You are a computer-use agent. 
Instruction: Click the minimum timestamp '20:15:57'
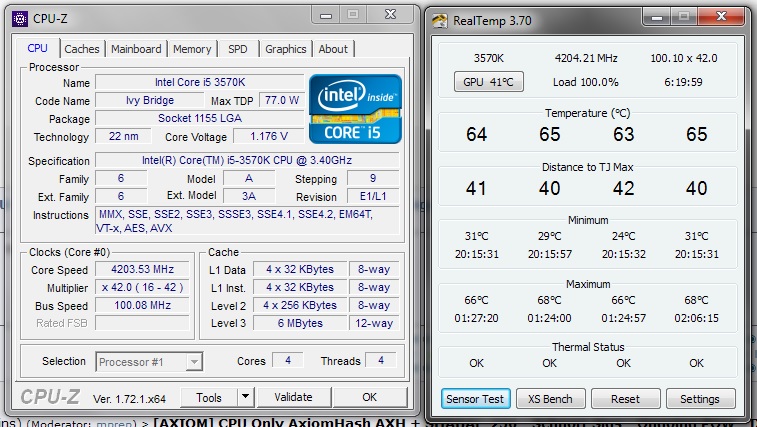[x=549, y=254]
